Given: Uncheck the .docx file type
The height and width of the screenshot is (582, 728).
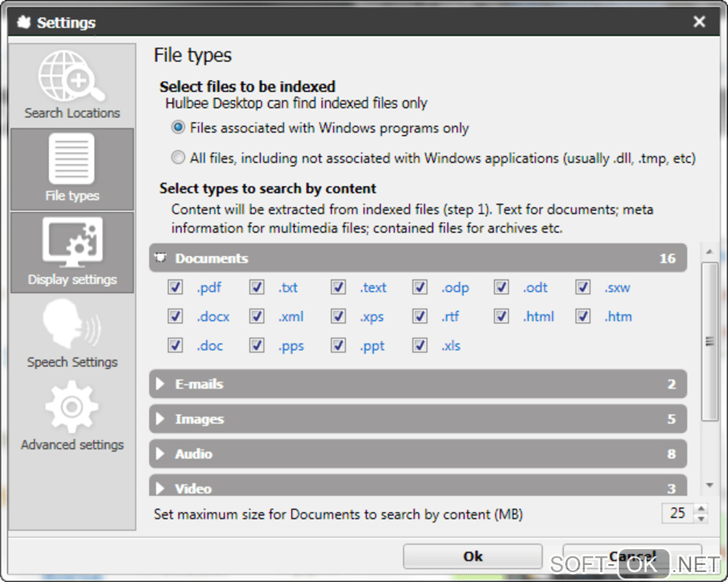Looking at the screenshot, I should 175,317.
